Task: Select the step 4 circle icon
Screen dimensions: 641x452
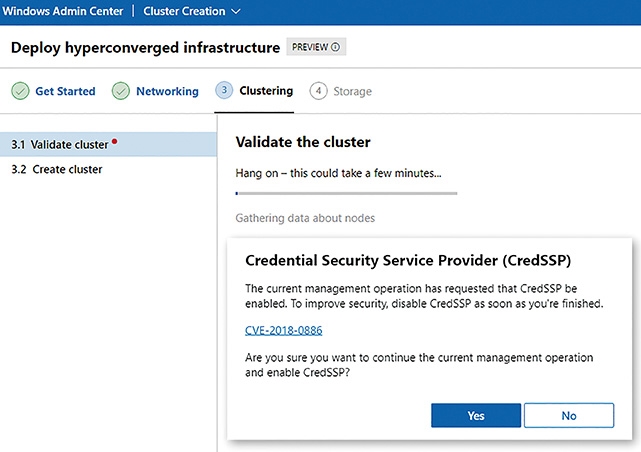Action: (x=318, y=91)
